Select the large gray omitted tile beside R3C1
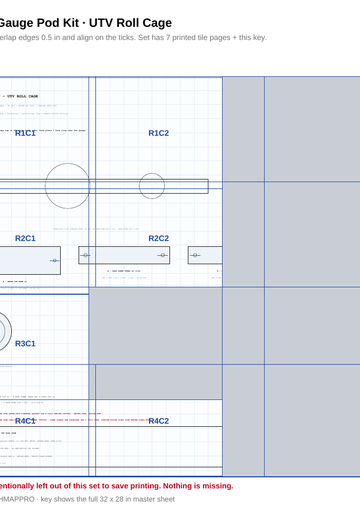The image size is (360, 520). [156, 326]
